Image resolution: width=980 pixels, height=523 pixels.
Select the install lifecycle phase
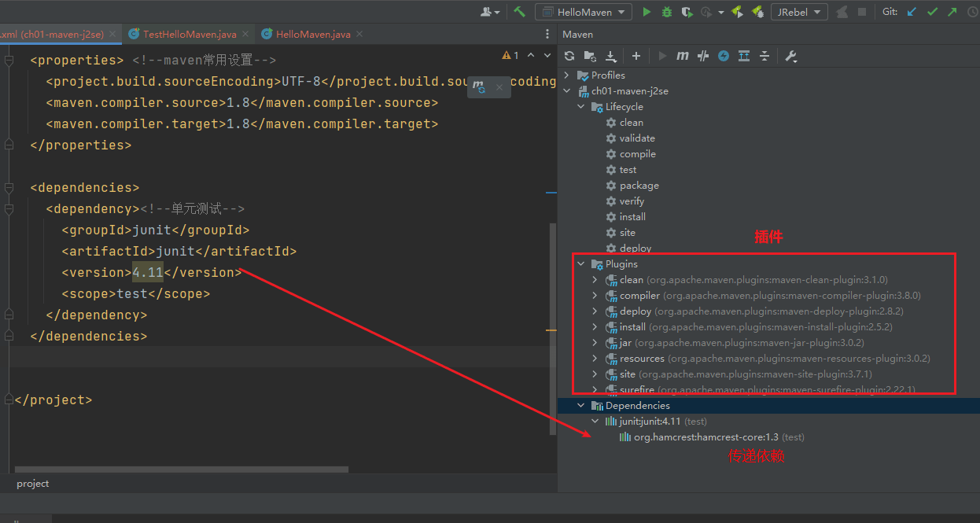pos(633,217)
